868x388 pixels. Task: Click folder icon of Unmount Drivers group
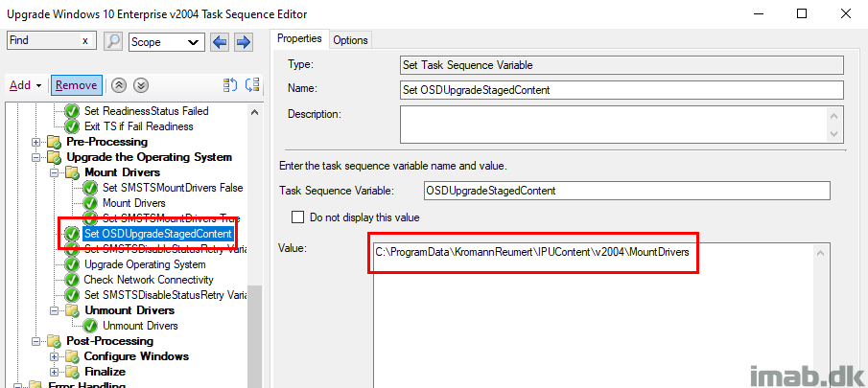pos(73,310)
